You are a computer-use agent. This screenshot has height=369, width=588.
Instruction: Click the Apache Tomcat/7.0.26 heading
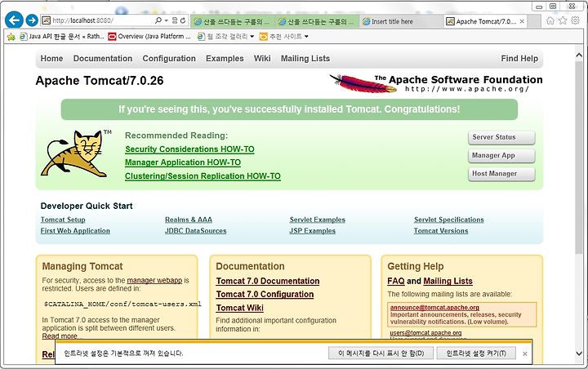pos(100,81)
